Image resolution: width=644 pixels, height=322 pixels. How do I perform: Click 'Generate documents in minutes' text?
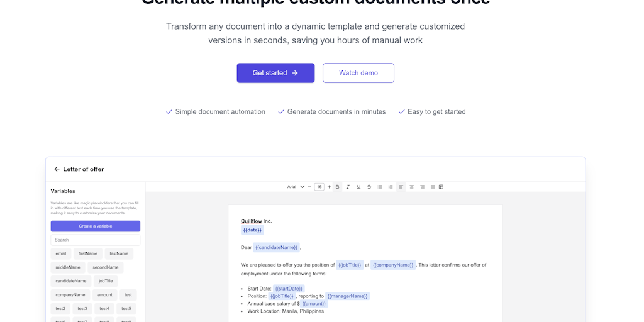(x=336, y=112)
